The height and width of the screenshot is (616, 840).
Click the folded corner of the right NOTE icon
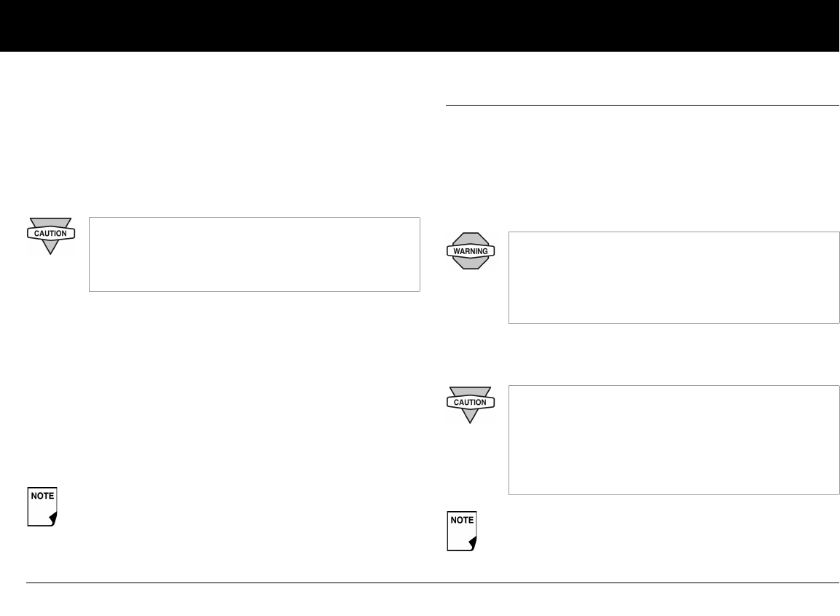pos(472,544)
